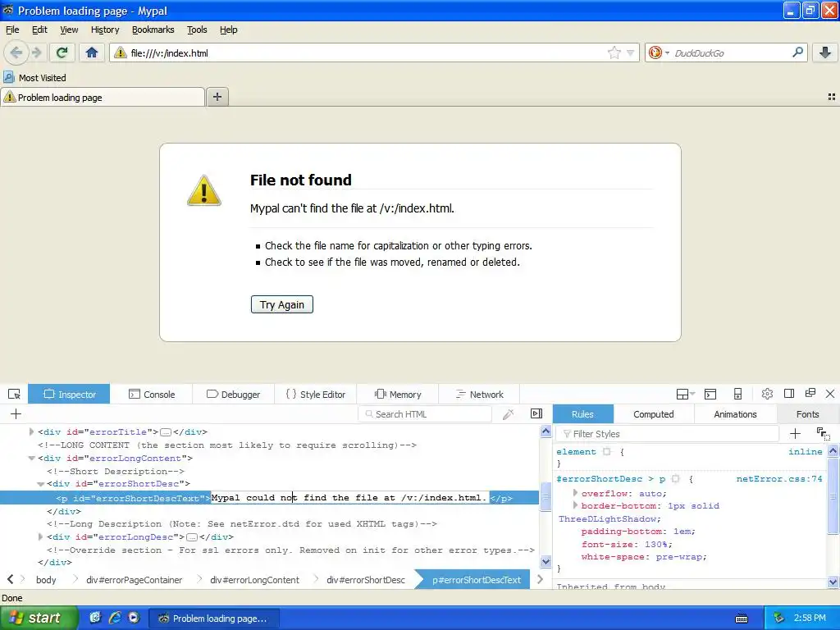Collapse the errorLongContent div node
840x630 pixels.
[x=31, y=458]
